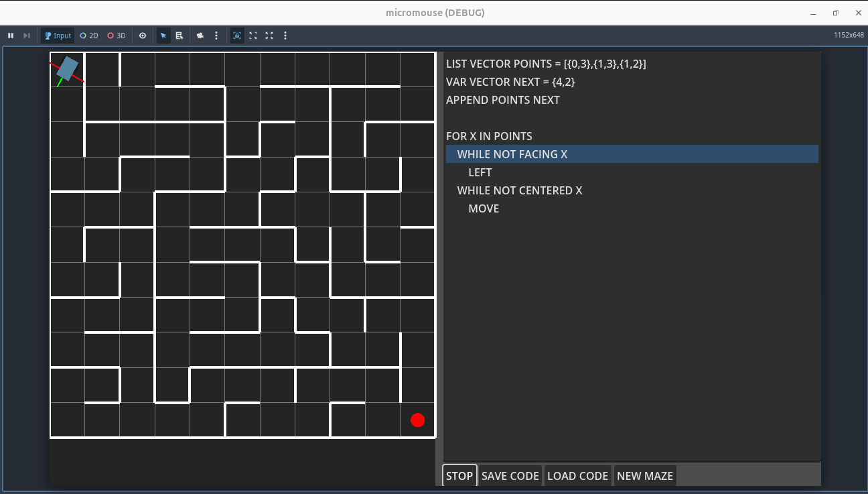Screen dimensions: 868x494
Task: Toggle selection visibility eye icon
Action: [x=143, y=36]
